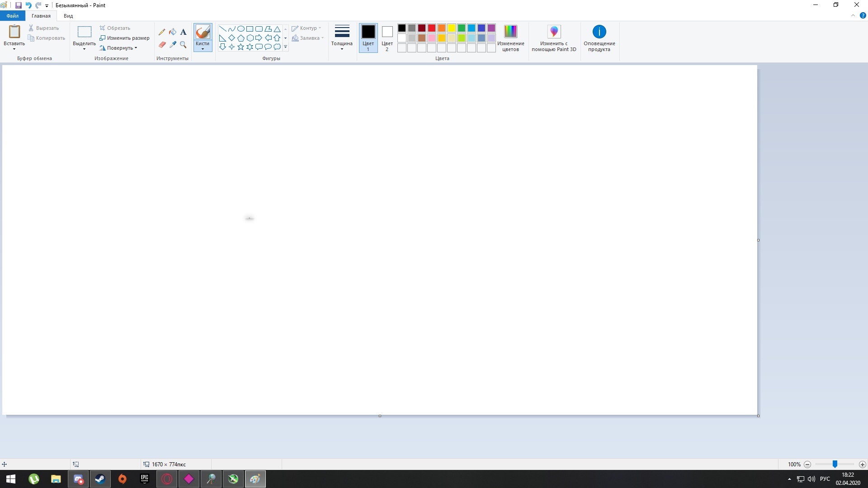Click Edit with Paint 3D
868x488 pixels.
(554, 38)
